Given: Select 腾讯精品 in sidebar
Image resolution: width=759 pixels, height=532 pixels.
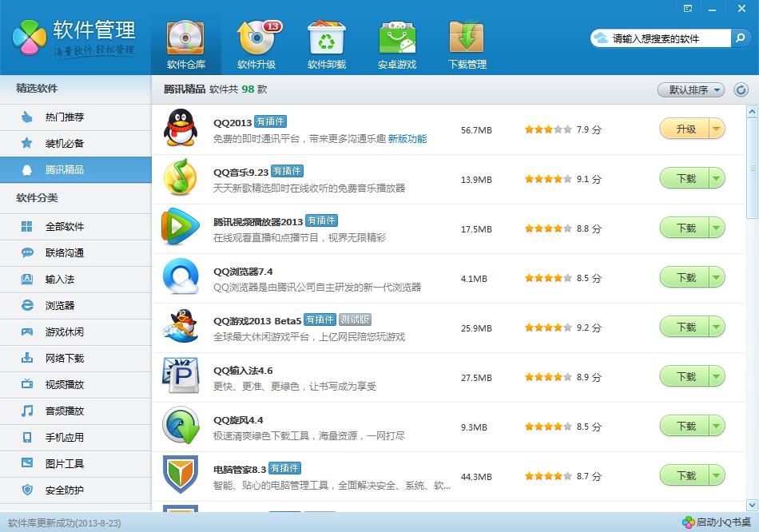Looking at the screenshot, I should point(76,169).
